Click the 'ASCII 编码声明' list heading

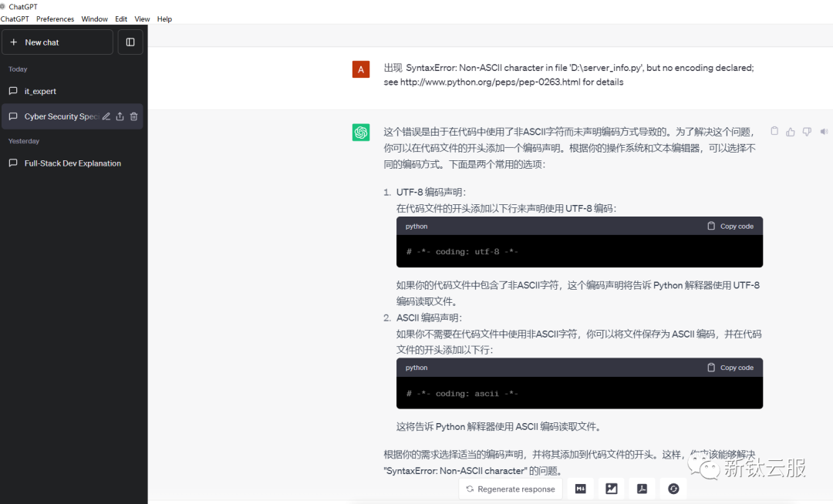click(x=430, y=318)
